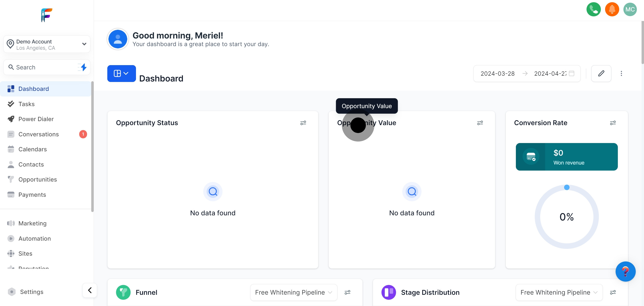Open Conversion Rate widget filter settings
644x306 pixels.
[x=612, y=123]
